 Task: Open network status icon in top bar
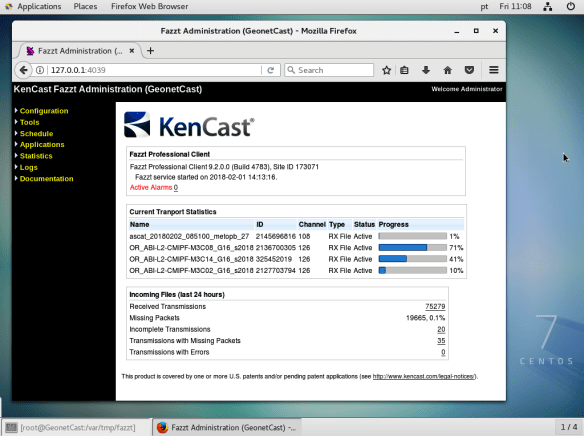point(548,6)
